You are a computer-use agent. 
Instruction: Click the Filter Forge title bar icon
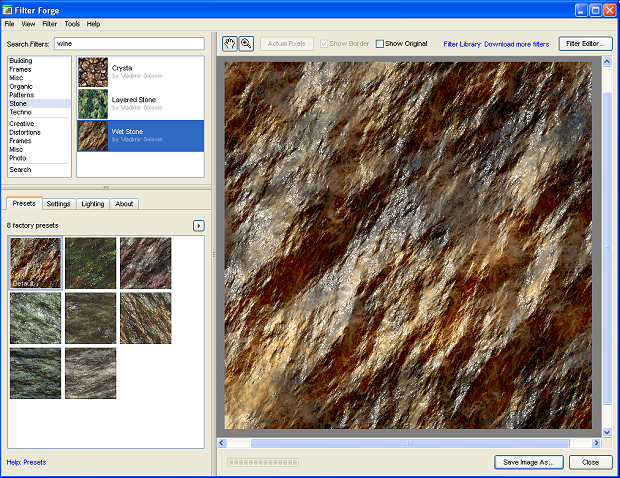click(7, 10)
